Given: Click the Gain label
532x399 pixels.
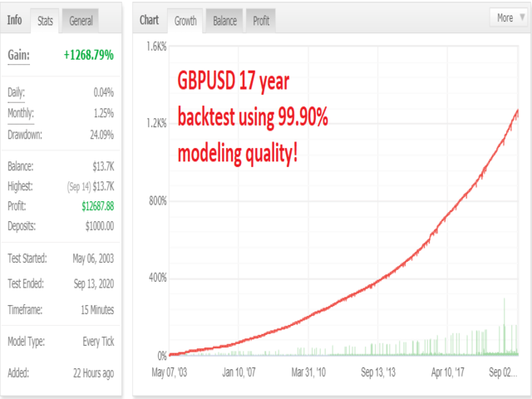Looking at the screenshot, I should (x=18, y=55).
